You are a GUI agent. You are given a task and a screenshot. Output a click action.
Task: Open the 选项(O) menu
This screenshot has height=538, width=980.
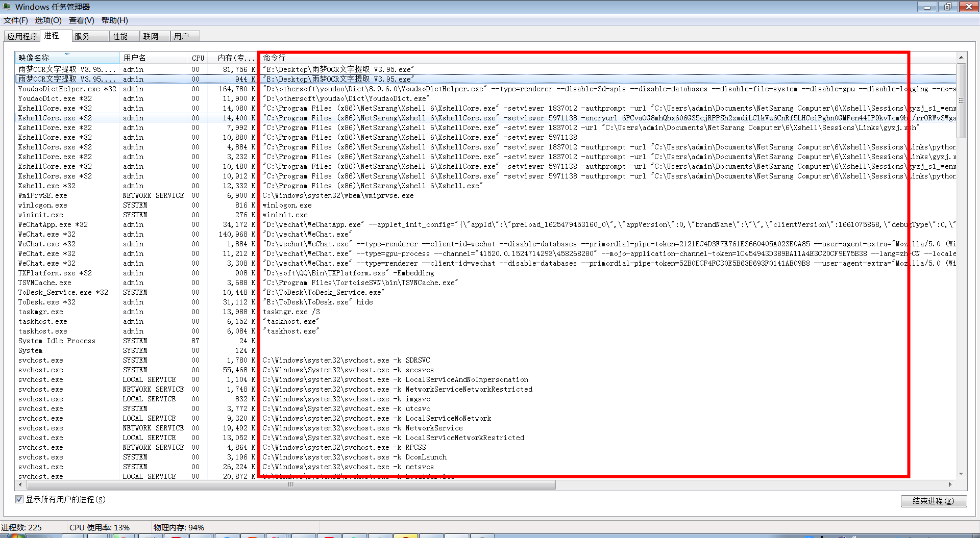pos(48,20)
